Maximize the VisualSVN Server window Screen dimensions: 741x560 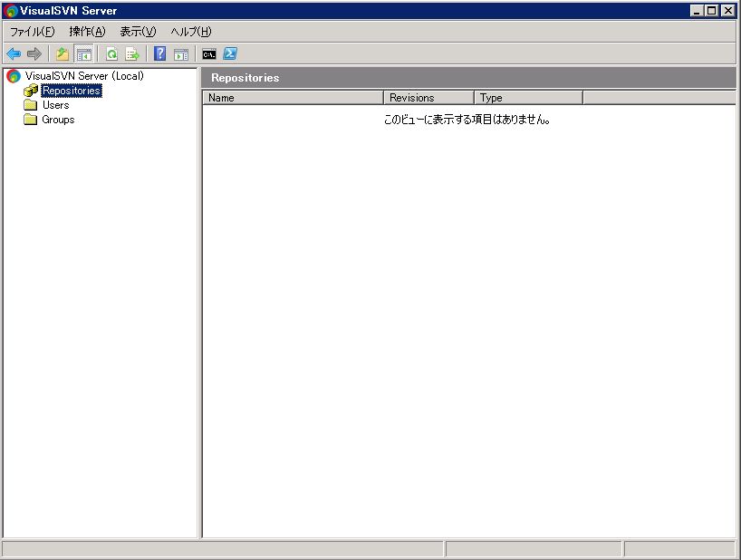point(711,10)
